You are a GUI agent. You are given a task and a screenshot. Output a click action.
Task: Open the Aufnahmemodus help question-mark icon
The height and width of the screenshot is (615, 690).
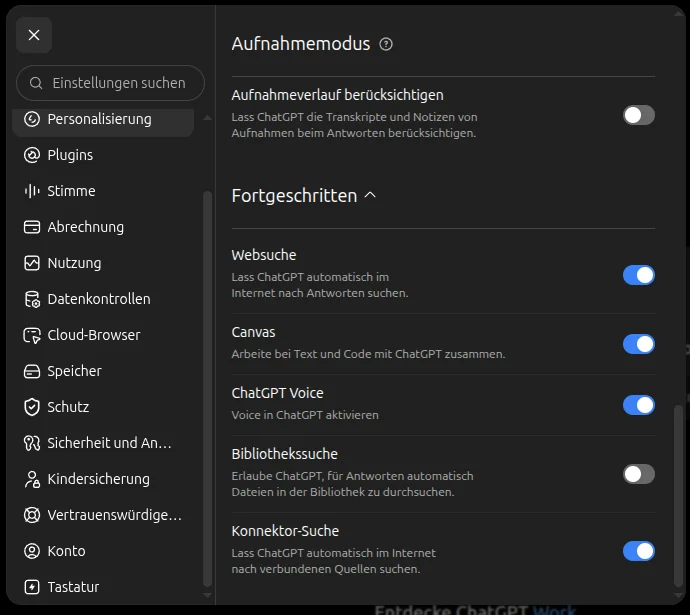pos(386,44)
